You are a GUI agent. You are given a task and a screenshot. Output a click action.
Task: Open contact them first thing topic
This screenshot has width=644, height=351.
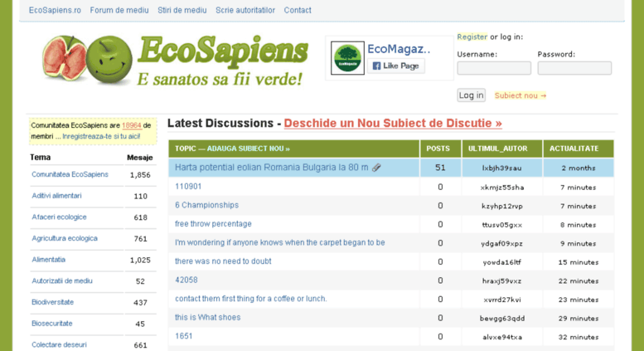coord(251,299)
